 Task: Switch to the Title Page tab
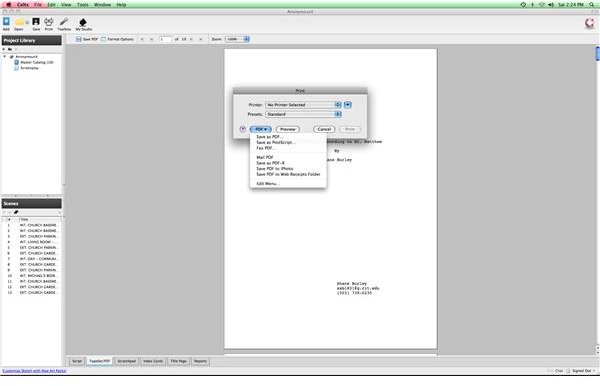(x=178, y=361)
